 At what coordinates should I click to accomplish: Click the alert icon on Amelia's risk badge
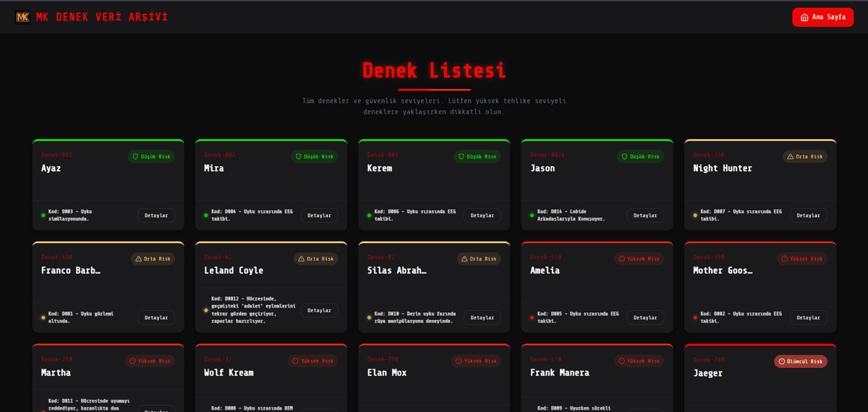[622, 258]
